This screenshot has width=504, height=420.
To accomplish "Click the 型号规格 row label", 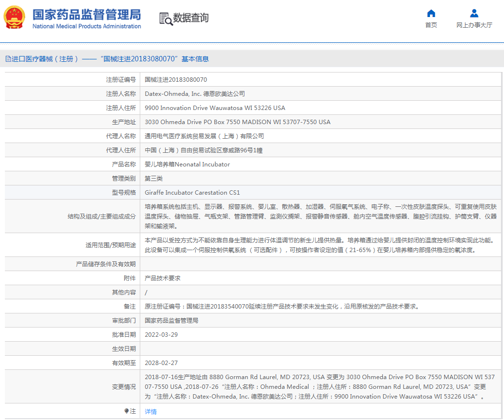I will click(x=124, y=193).
